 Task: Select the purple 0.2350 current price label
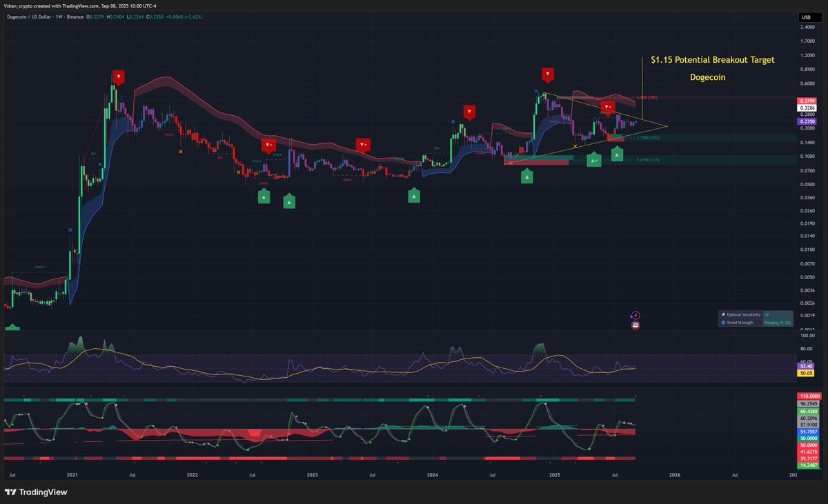[807, 121]
